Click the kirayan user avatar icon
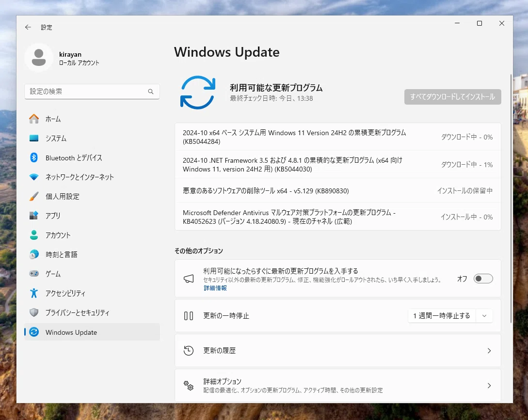 point(39,58)
